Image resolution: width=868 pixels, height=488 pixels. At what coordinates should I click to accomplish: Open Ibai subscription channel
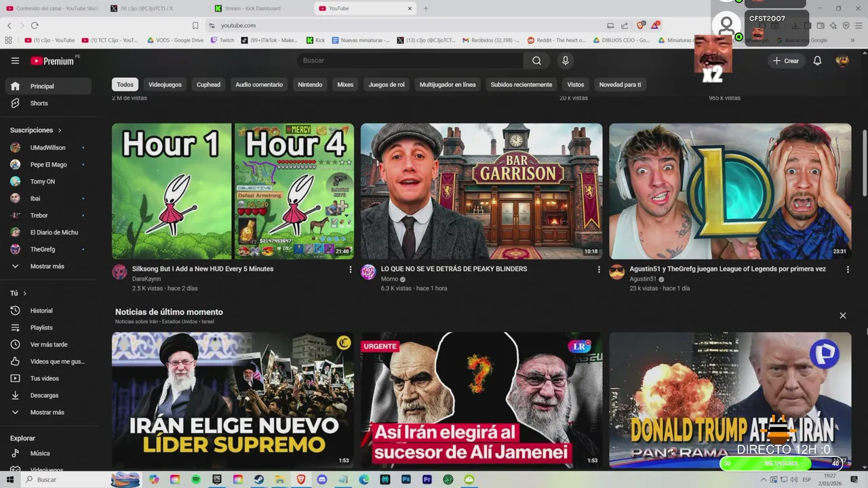[x=47, y=198]
